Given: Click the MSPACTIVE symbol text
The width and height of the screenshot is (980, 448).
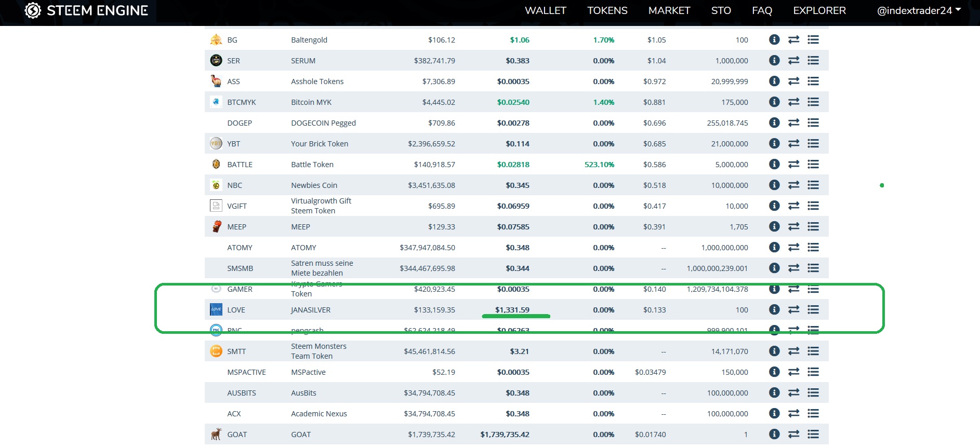Looking at the screenshot, I should 246,372.
